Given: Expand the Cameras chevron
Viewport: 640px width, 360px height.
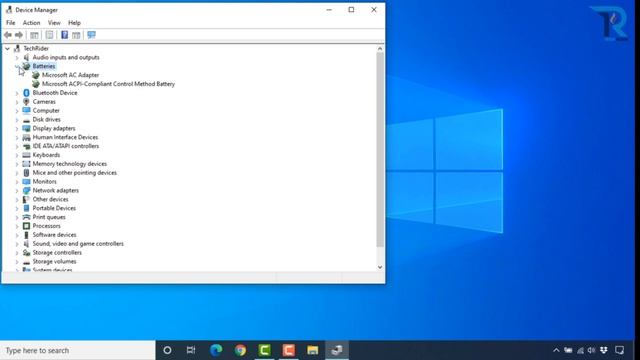Looking at the screenshot, I should point(17,102).
